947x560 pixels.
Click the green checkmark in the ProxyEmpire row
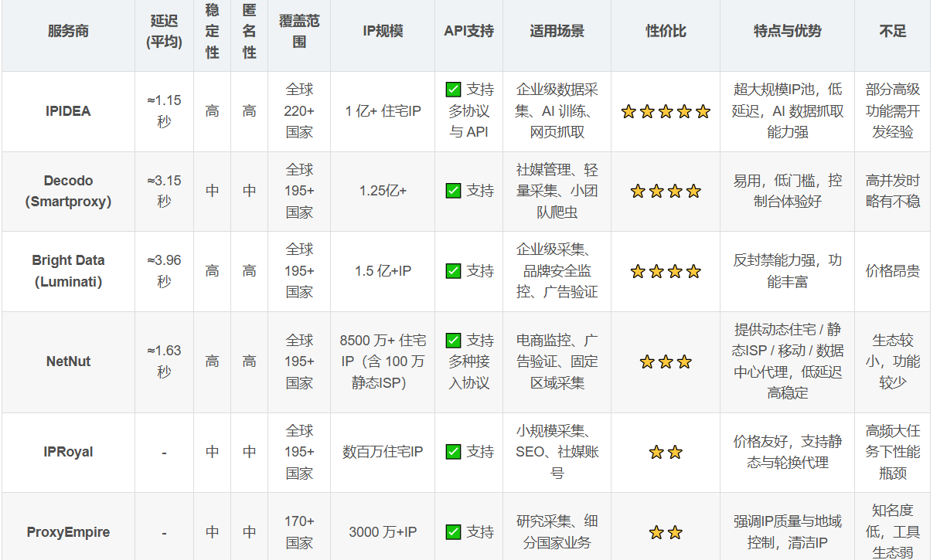point(453,532)
